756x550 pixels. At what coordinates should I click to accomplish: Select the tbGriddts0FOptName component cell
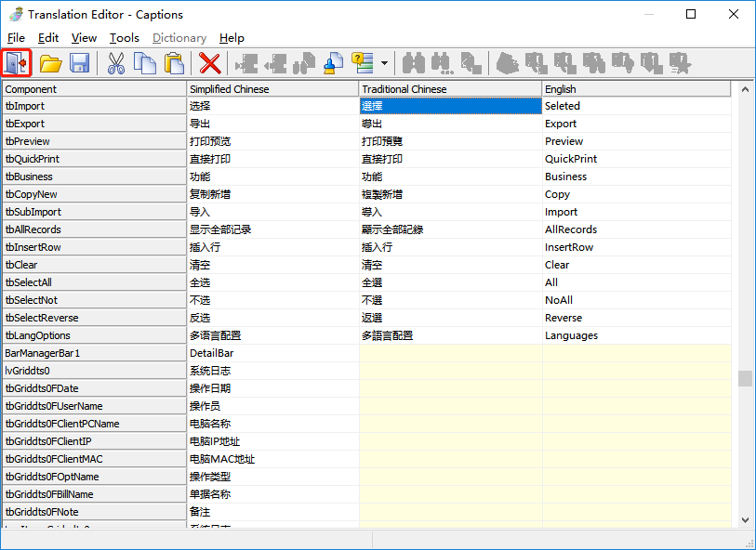(95, 477)
